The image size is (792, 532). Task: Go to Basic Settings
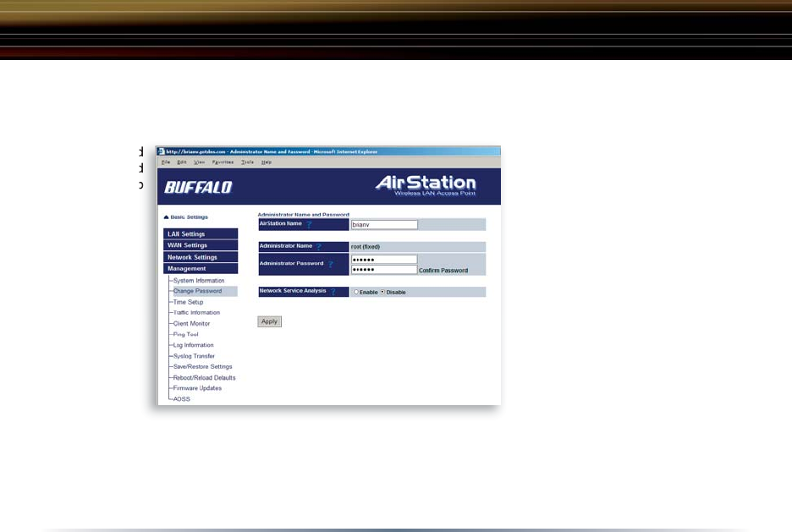pos(189,217)
